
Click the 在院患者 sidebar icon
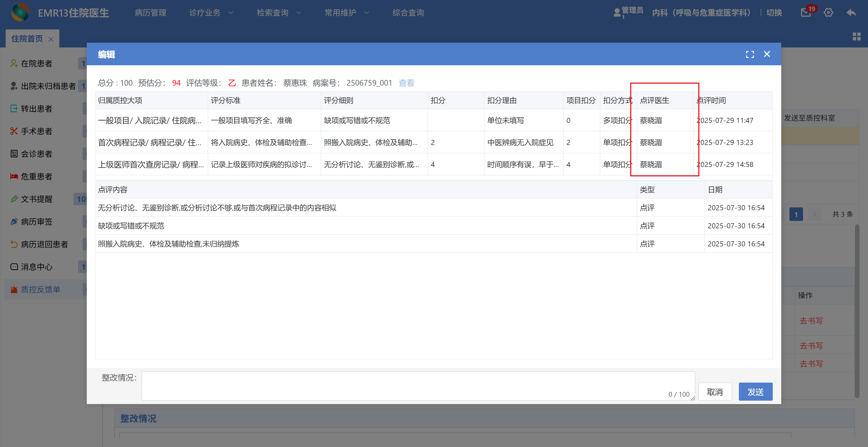click(14, 63)
